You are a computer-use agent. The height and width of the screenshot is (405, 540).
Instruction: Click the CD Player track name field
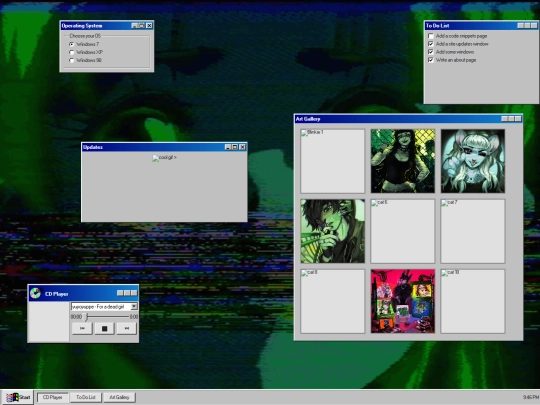[101, 306]
